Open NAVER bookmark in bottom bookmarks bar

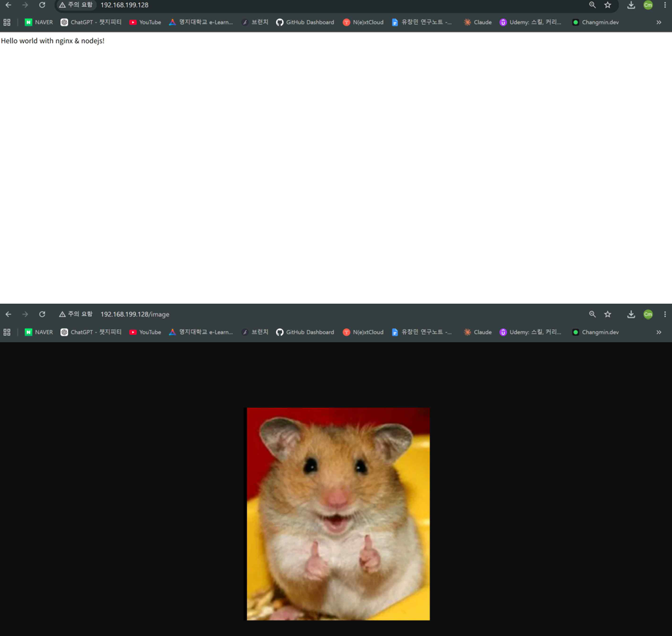point(39,332)
